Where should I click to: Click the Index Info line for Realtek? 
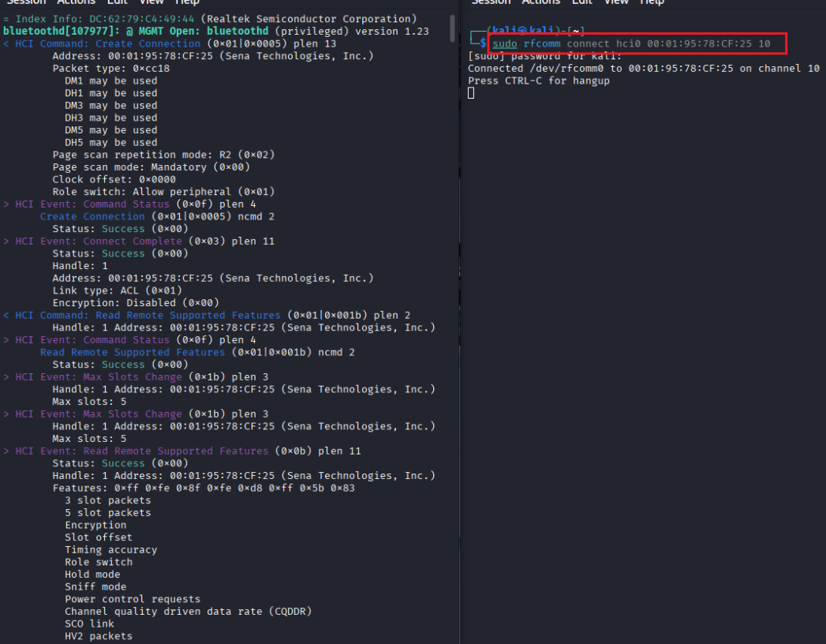pos(210,19)
